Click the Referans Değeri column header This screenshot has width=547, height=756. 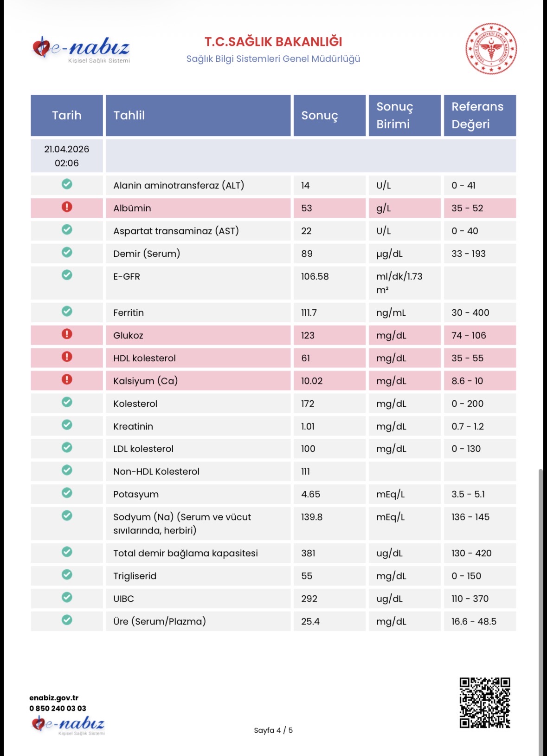coord(480,116)
